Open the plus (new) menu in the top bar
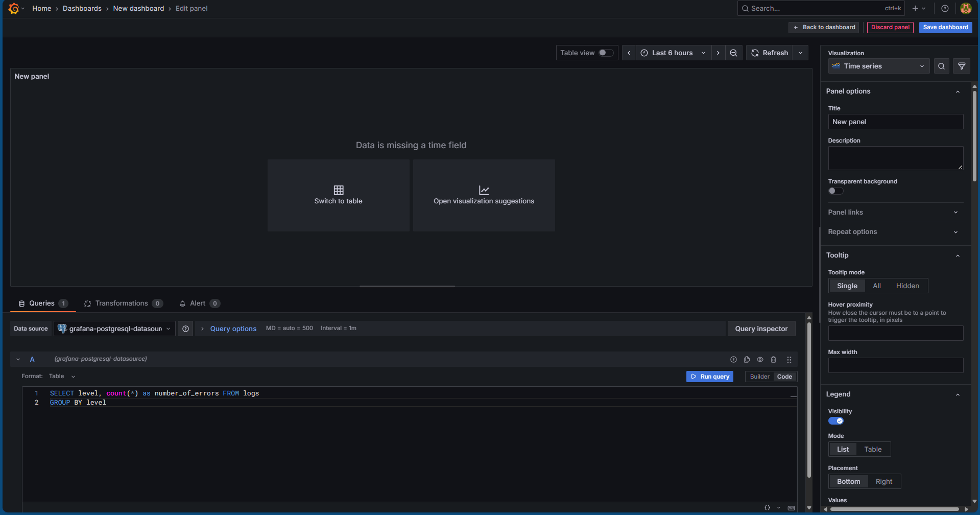980x515 pixels. pos(919,8)
